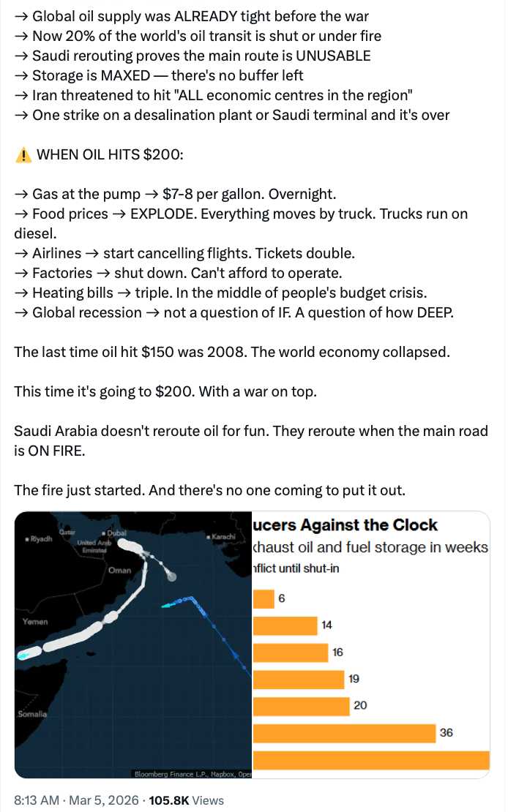Click the cyan ship marker near Yemen coast
508x812 pixels.
coord(23,655)
